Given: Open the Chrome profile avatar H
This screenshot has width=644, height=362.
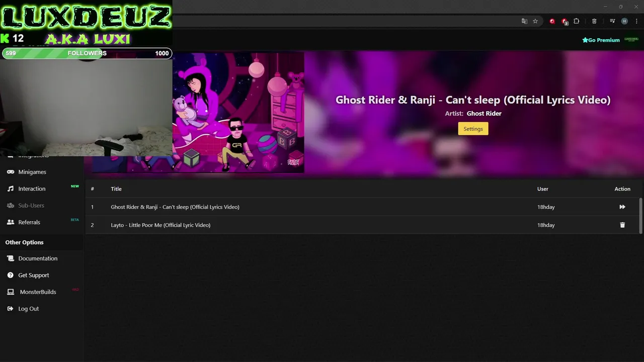Looking at the screenshot, I should (624, 21).
